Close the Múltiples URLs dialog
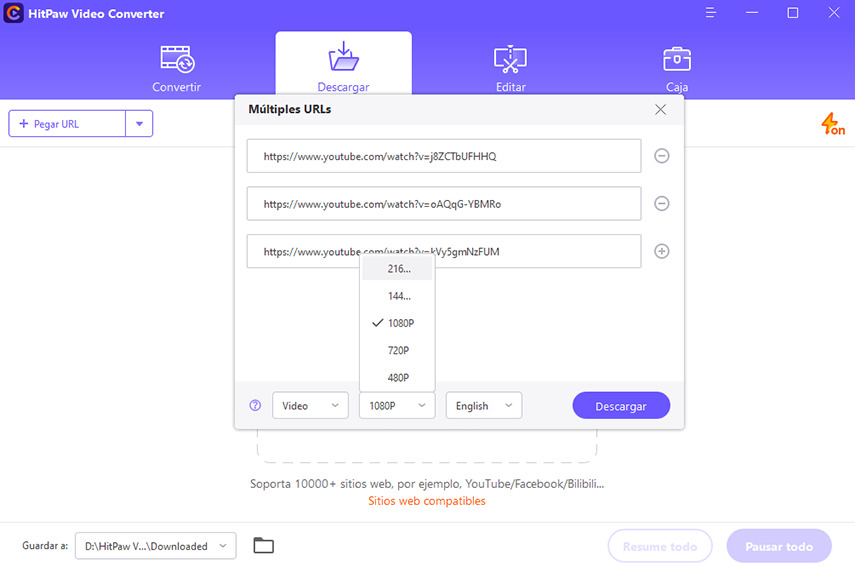The width and height of the screenshot is (855, 567). click(x=660, y=110)
